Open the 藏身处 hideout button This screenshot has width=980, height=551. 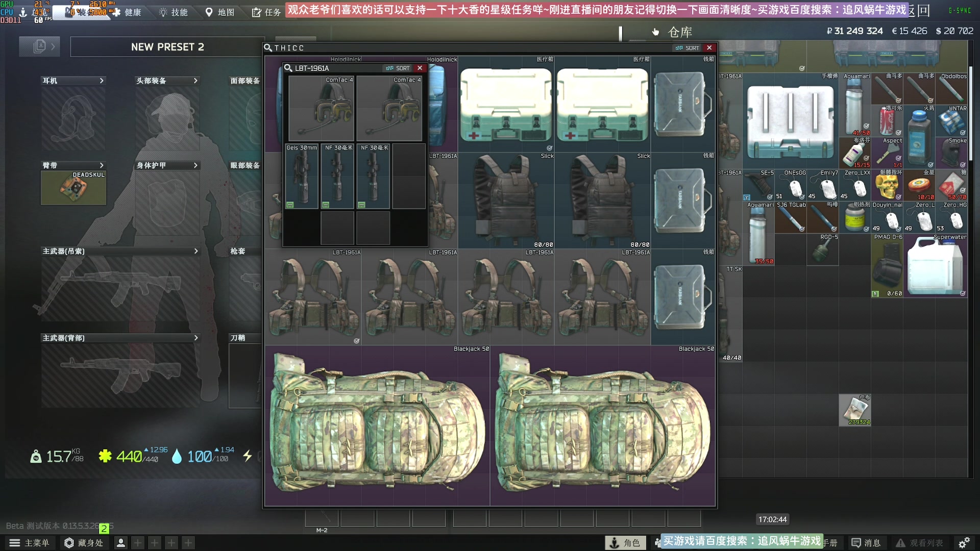84,543
